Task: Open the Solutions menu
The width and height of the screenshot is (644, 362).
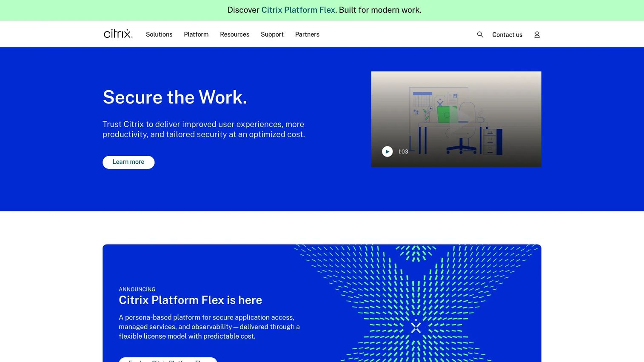Action: point(159,34)
